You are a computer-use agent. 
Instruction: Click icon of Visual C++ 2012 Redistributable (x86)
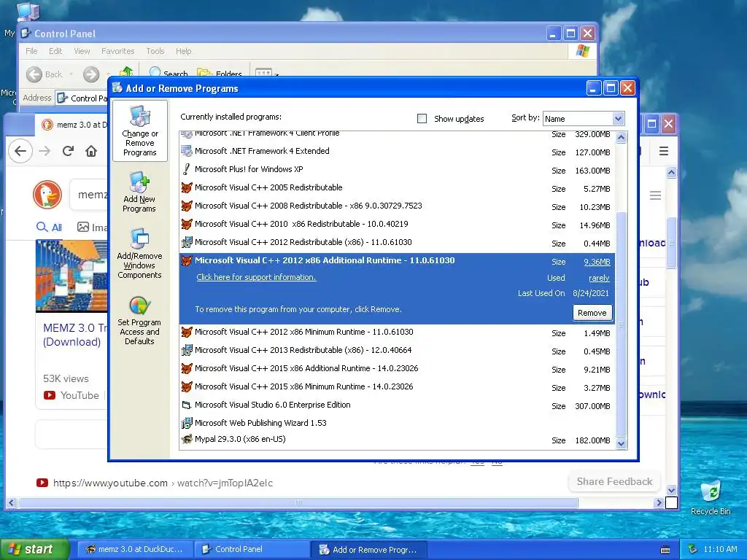(187, 242)
